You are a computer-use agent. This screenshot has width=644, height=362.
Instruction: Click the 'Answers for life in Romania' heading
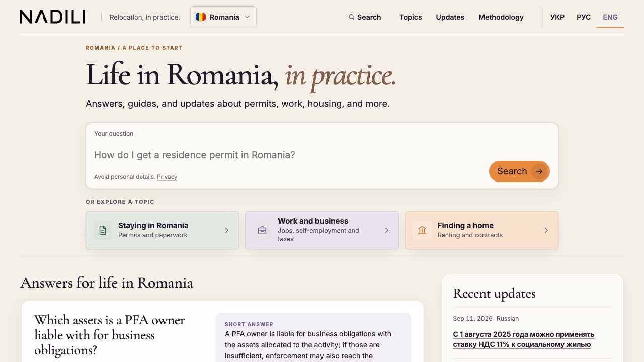pos(107,283)
